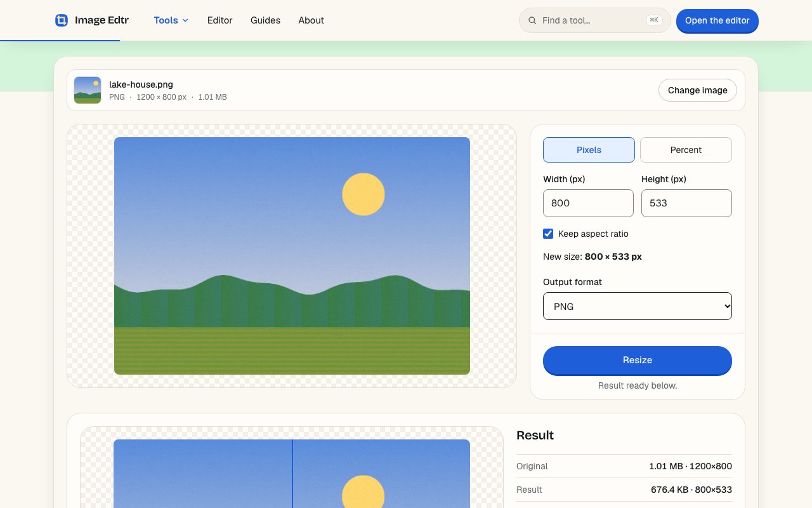Image resolution: width=812 pixels, height=508 pixels.
Task: Select the Pixels mode tab
Action: pos(589,150)
